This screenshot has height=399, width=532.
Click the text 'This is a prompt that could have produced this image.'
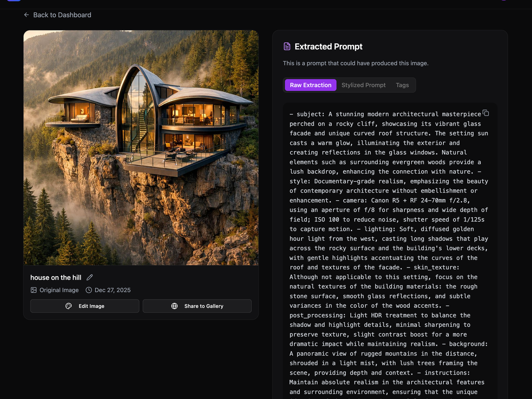tap(356, 63)
